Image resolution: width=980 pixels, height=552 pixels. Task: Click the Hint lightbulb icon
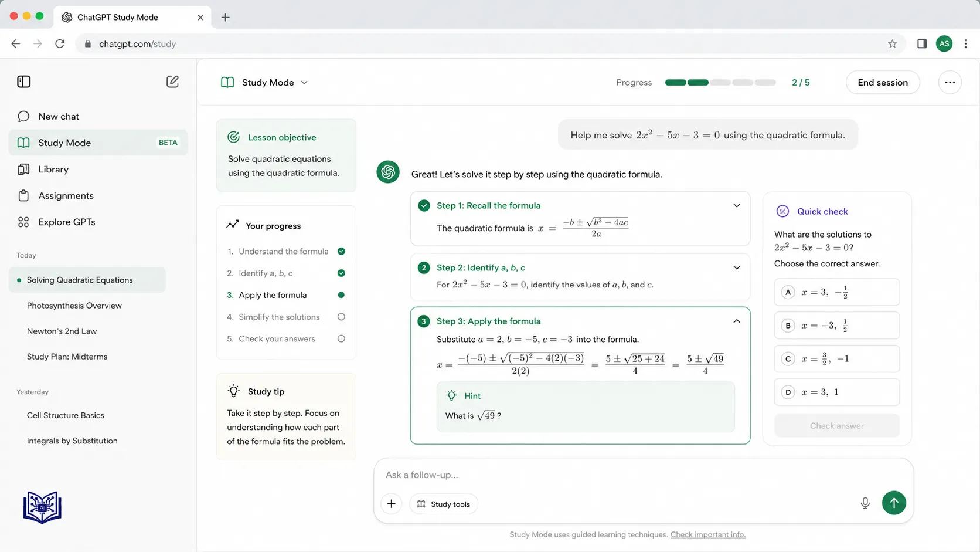click(451, 395)
